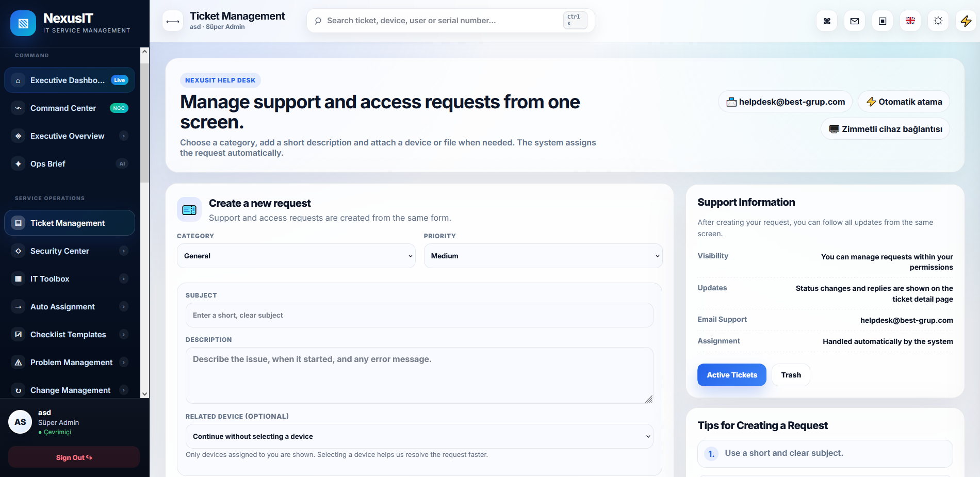Click the IT Toolbox sidebar icon
980x477 pixels.
[x=19, y=279]
